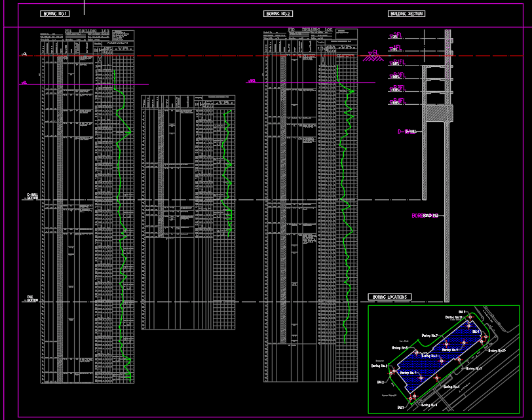Click the B2FL basement level label
Screen dimensions: 532x420
tap(399, 75)
